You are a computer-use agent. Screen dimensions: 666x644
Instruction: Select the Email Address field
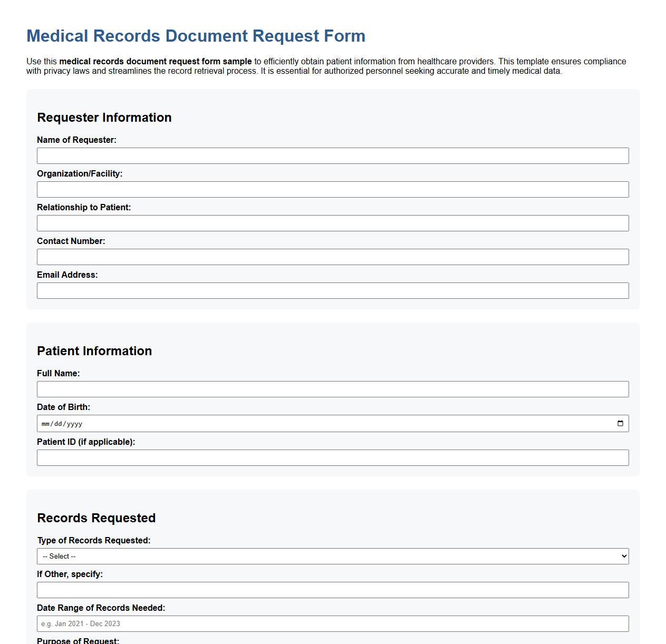point(332,290)
